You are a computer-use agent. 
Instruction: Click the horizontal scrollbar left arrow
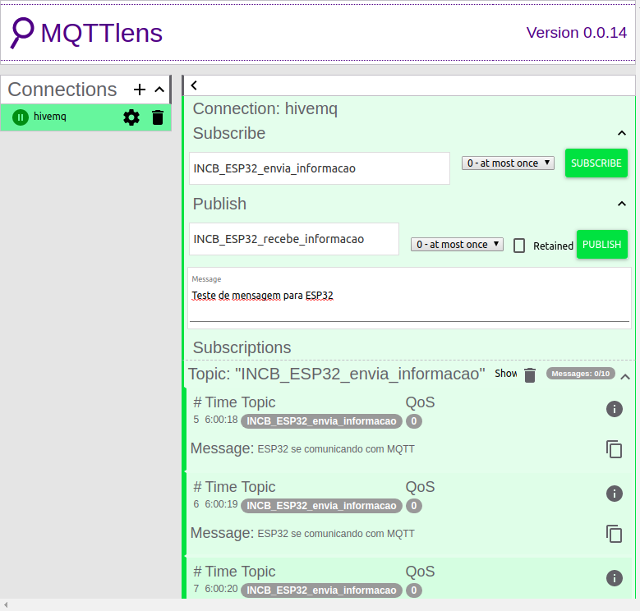pos(6,605)
